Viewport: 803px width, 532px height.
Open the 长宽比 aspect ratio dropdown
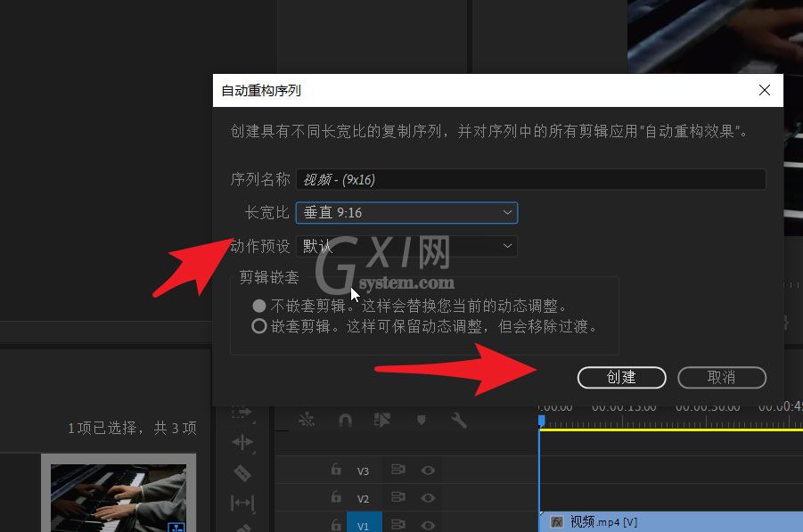(x=406, y=212)
